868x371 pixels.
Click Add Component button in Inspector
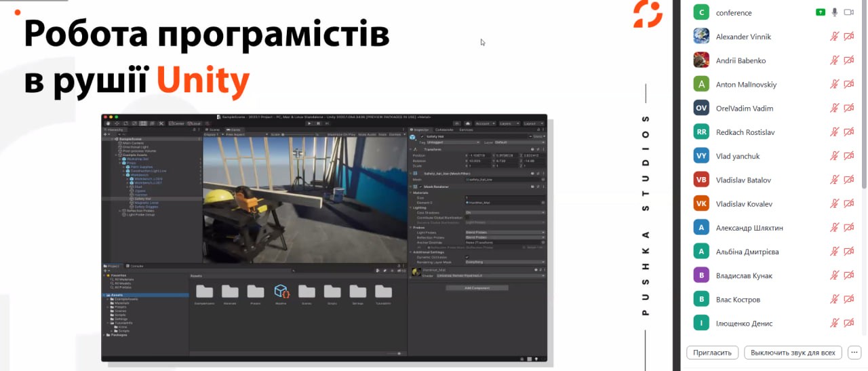tap(477, 288)
